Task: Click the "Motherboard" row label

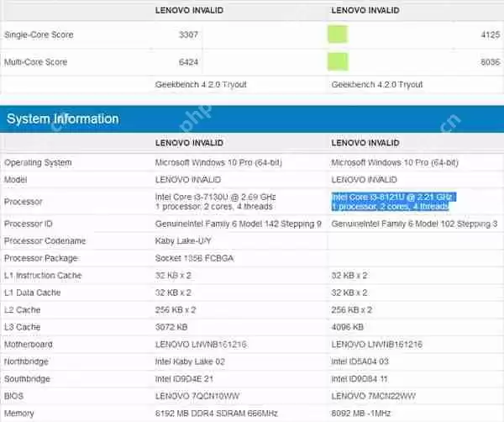Action: (29, 345)
